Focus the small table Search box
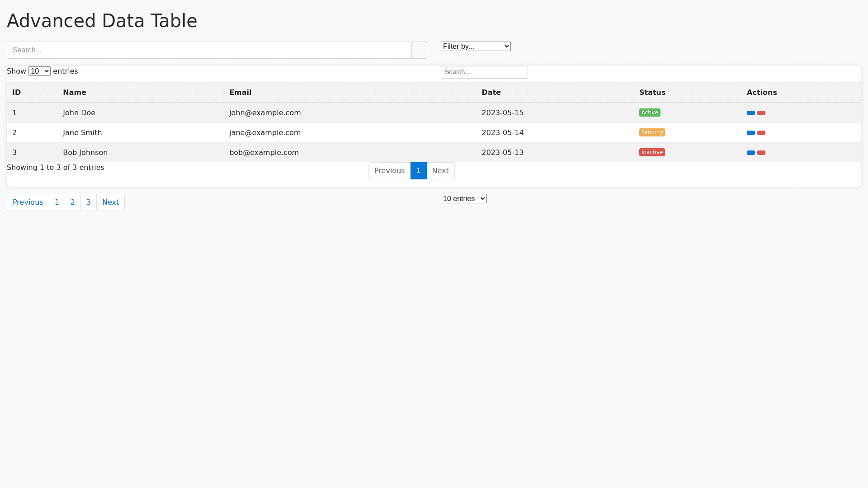The height and width of the screenshot is (488, 868). coord(484,72)
